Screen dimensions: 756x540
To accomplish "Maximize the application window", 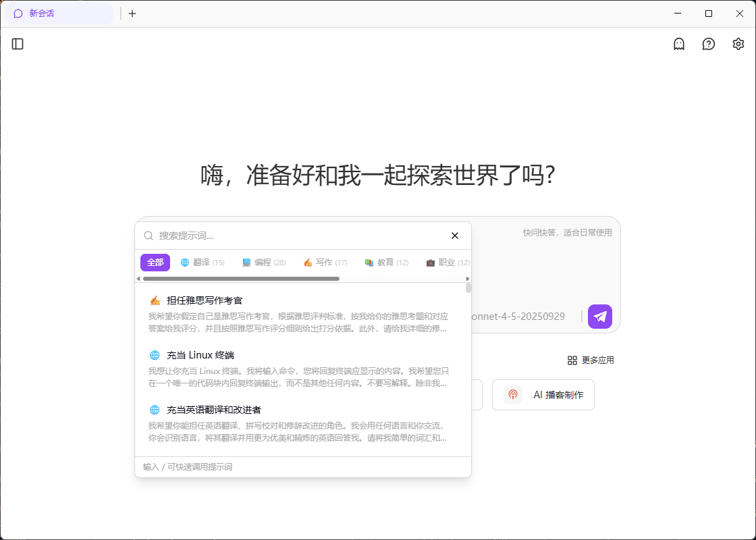I will (x=709, y=13).
